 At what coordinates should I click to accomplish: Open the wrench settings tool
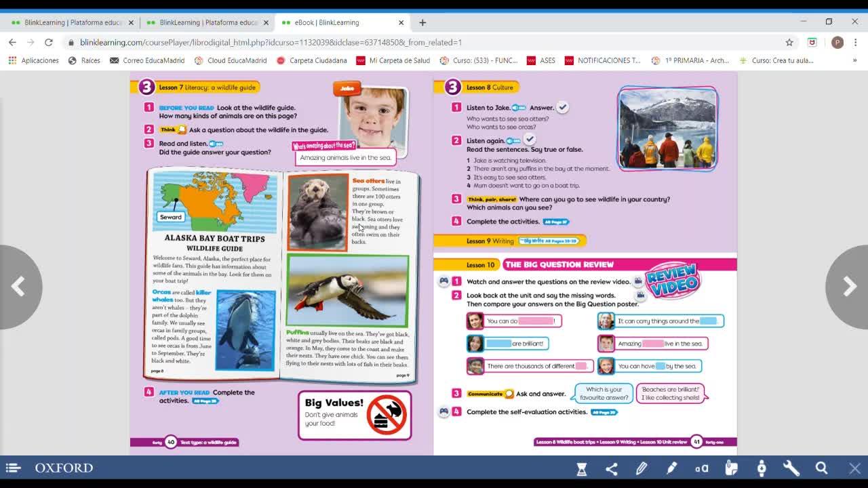791,468
